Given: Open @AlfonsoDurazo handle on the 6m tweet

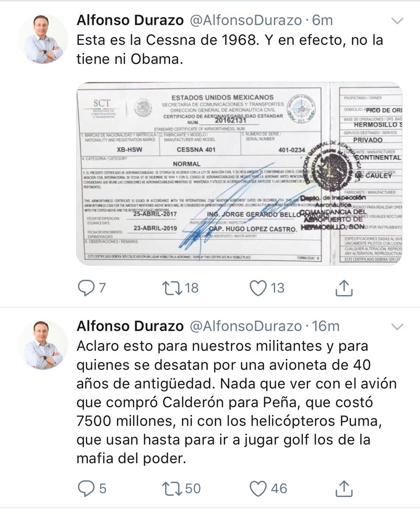Looking at the screenshot, I should coord(246,20).
